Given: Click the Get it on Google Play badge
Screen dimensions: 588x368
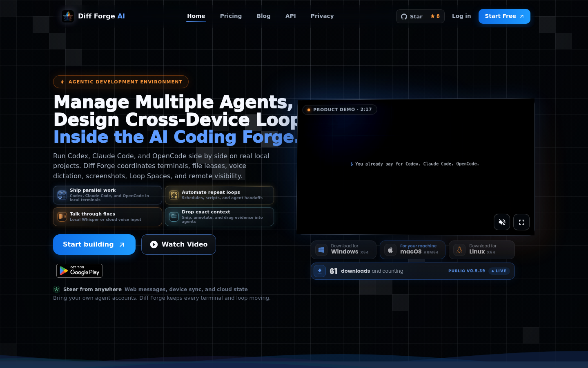Looking at the screenshot, I should (79, 271).
